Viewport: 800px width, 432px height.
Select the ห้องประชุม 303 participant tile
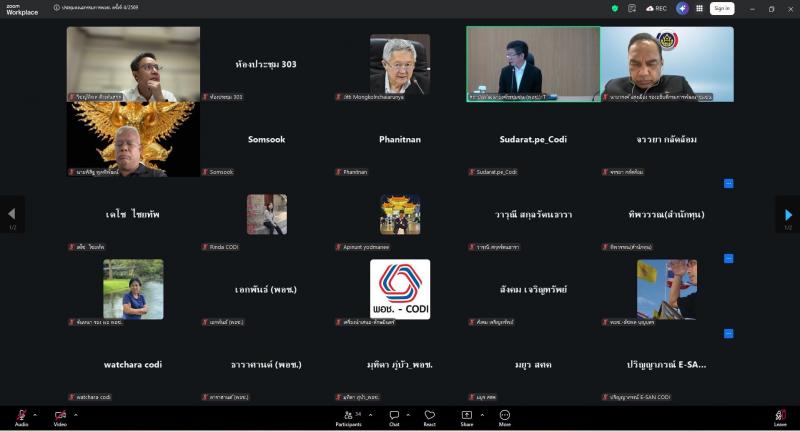pyautogui.click(x=266, y=64)
